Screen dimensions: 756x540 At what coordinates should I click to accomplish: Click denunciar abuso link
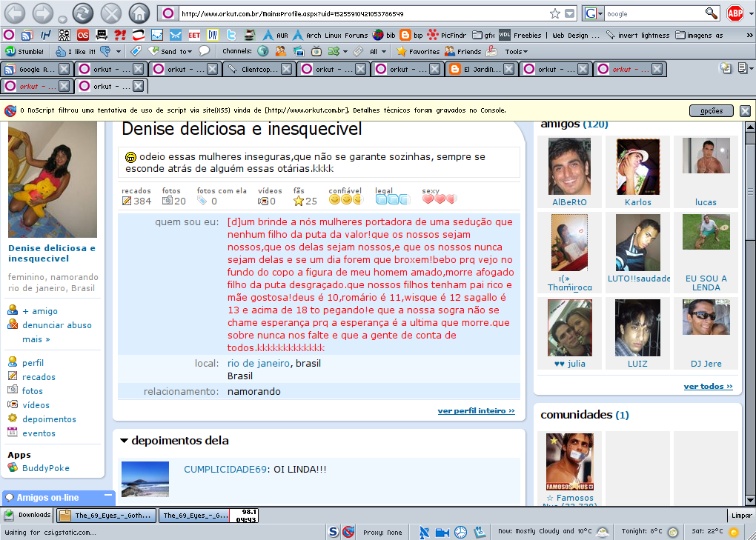[57, 325]
